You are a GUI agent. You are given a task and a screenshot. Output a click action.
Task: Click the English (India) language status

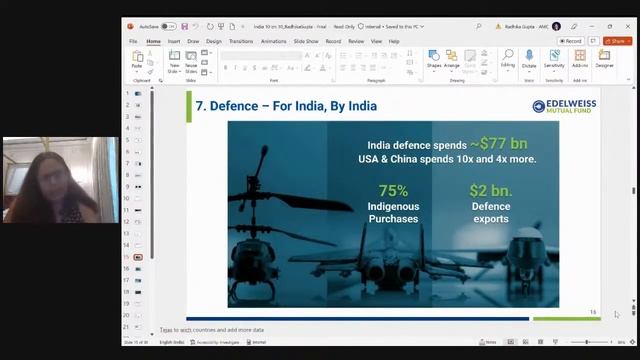(x=172, y=342)
